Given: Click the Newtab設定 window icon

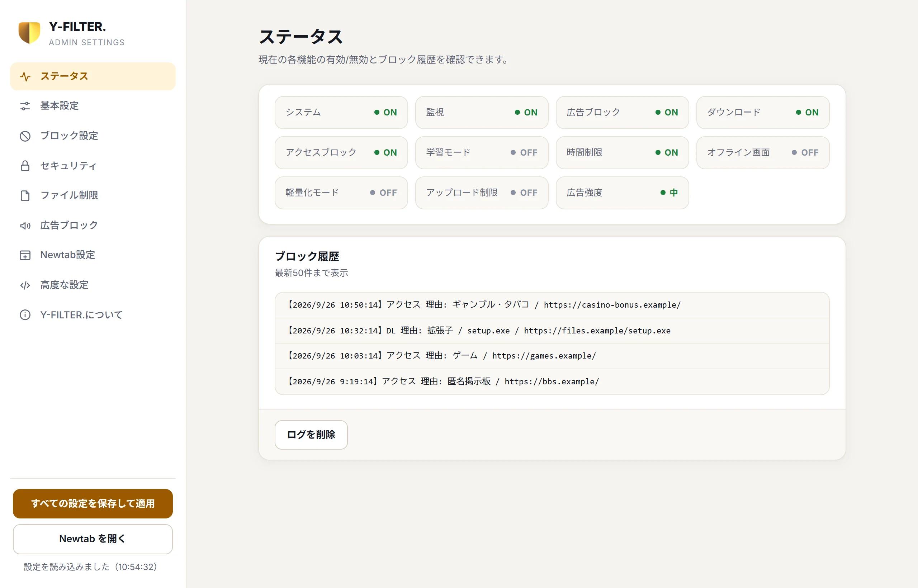Looking at the screenshot, I should 25,255.
